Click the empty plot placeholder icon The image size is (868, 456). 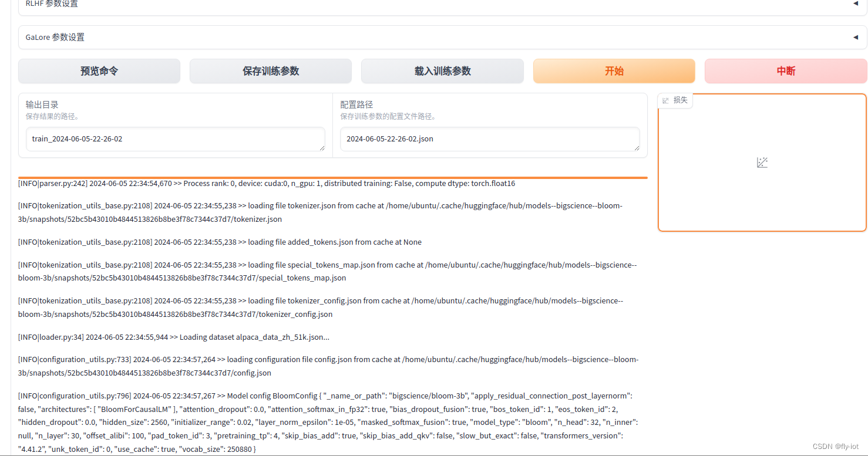[x=762, y=163]
